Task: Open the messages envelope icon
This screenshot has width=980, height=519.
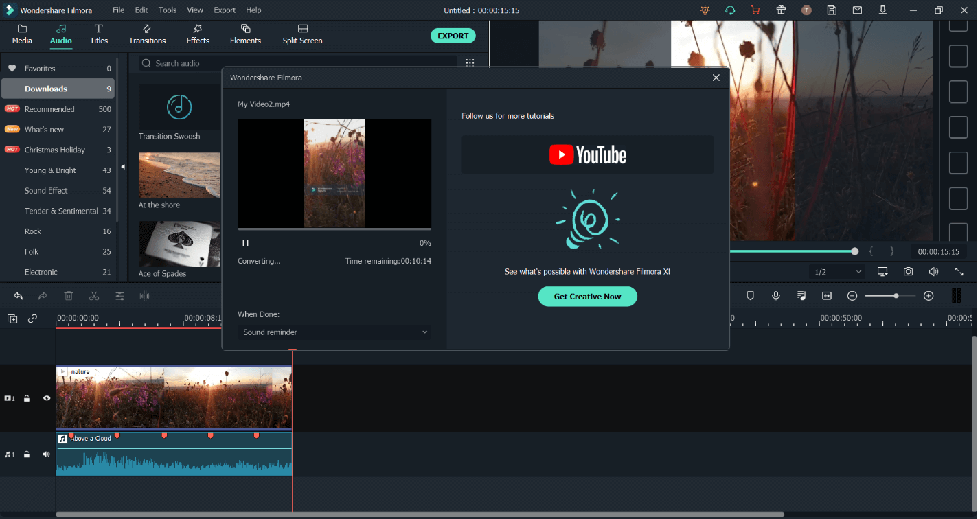Action: (x=857, y=10)
